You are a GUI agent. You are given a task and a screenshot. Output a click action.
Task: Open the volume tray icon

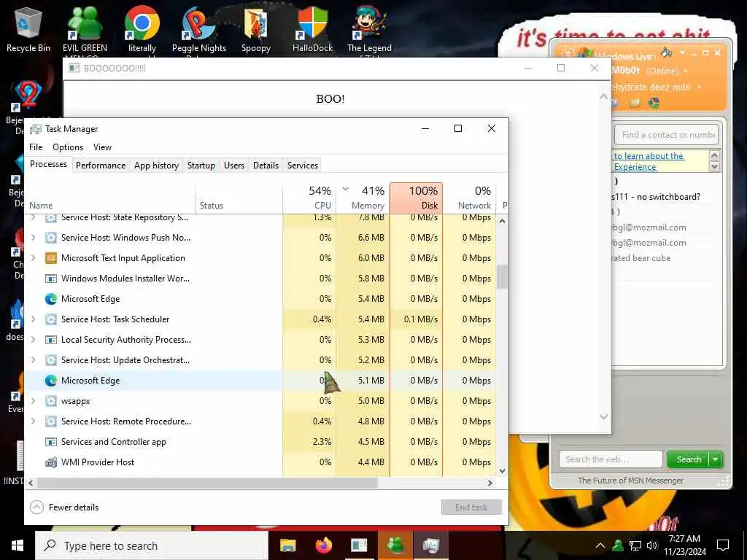pyautogui.click(x=651, y=545)
